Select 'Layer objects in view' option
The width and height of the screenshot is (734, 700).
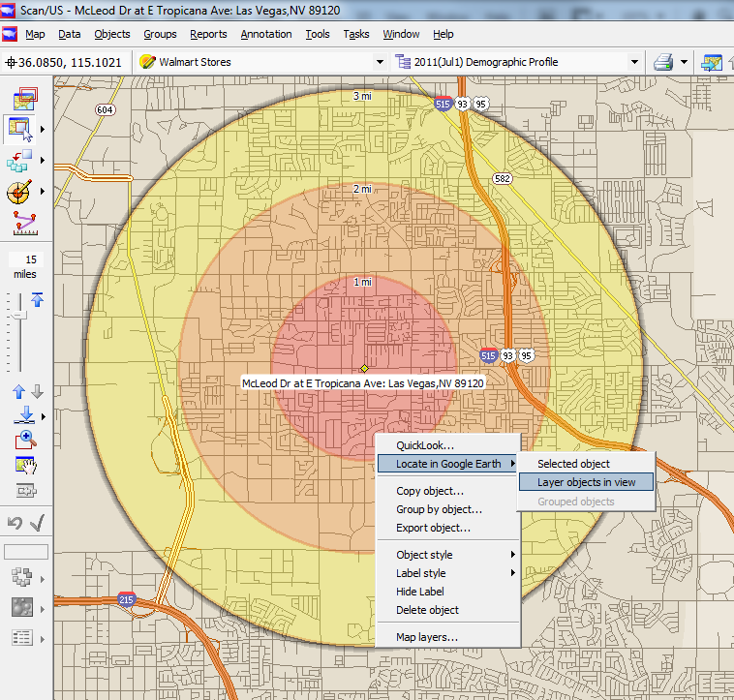(586, 482)
